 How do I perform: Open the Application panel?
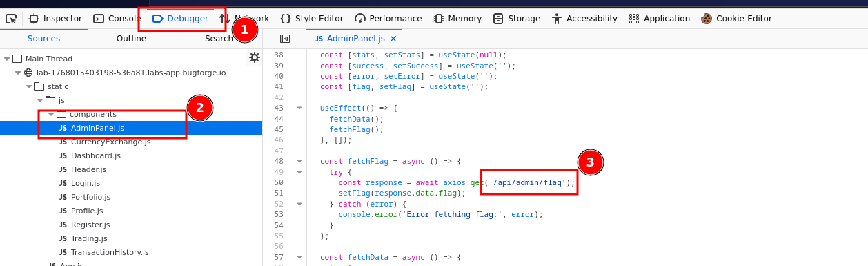coord(659,19)
